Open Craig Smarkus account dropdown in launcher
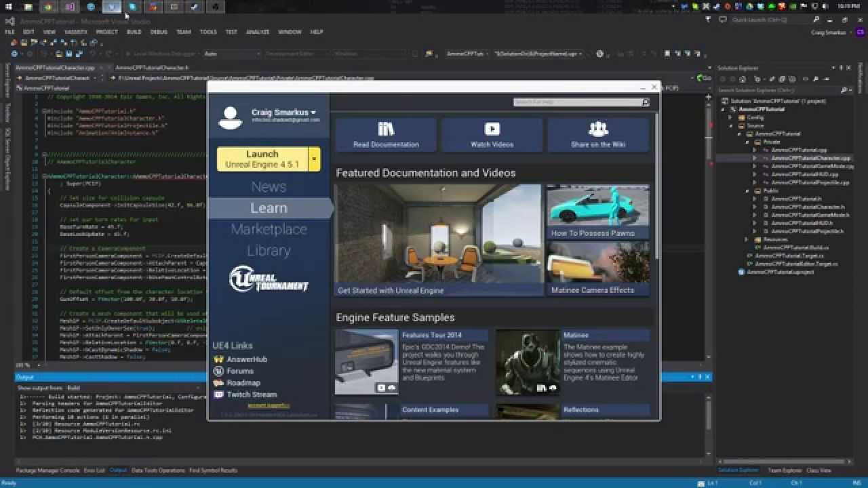The height and width of the screenshot is (488, 868). 283,113
